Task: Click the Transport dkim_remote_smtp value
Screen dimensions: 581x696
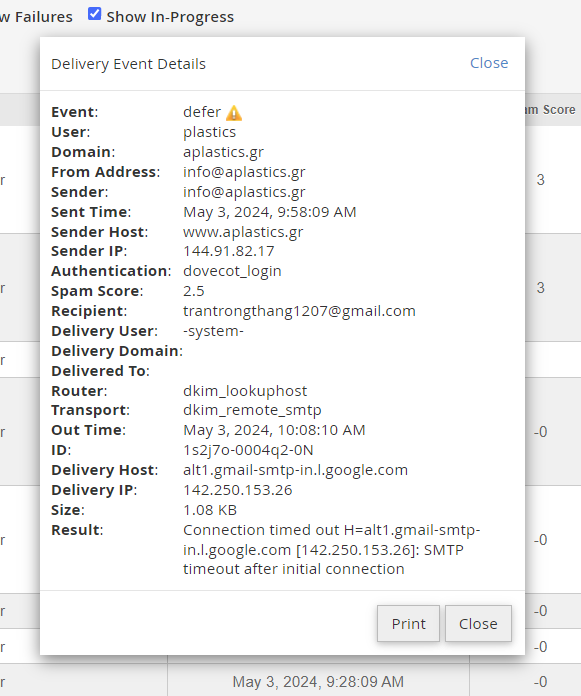Action: pos(252,410)
